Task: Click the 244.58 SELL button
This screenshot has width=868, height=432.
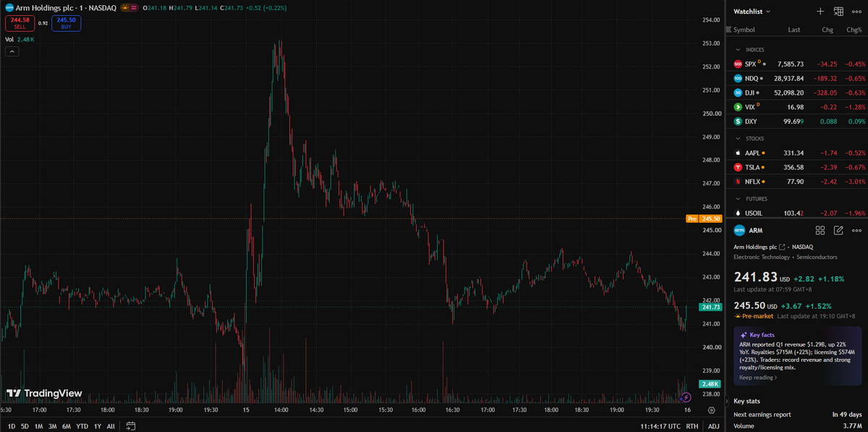Action: 20,24
